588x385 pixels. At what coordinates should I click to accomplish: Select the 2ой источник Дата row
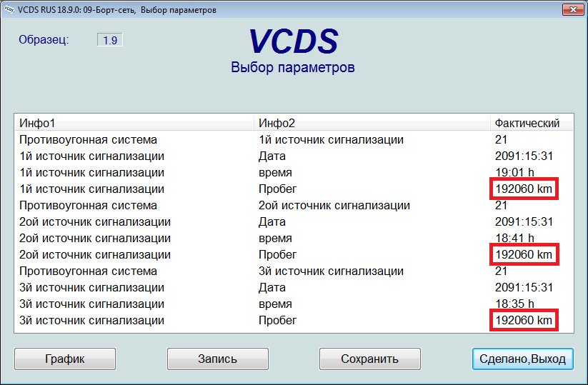tap(294, 222)
